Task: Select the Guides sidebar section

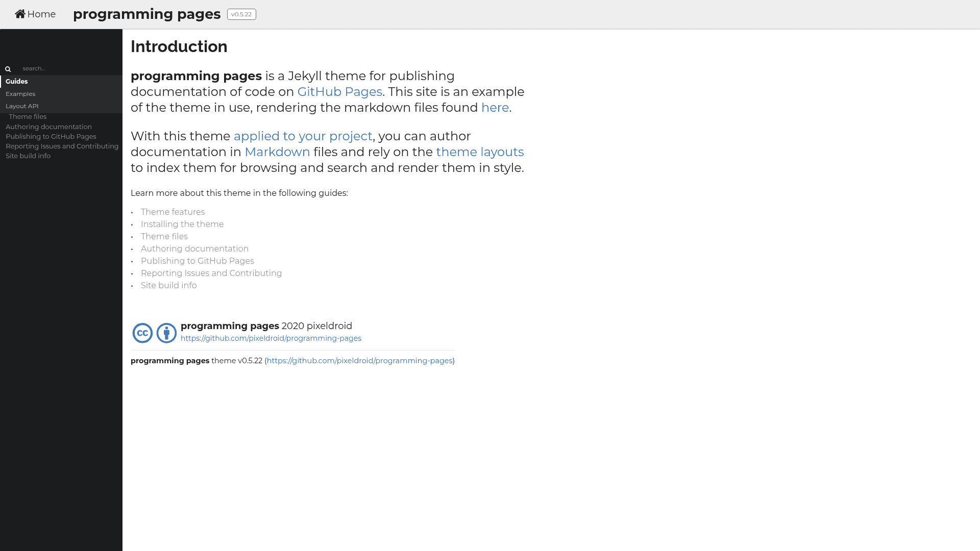Action: tap(61, 82)
